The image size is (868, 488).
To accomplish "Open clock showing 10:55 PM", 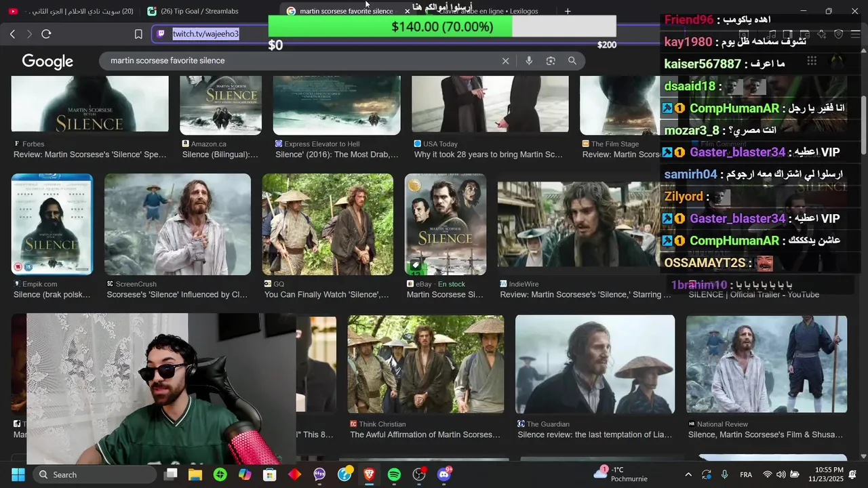I will click(x=825, y=474).
